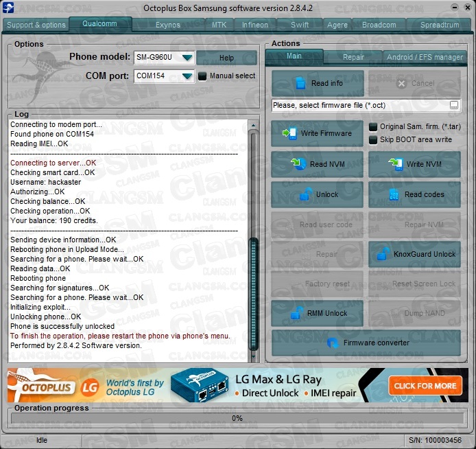Click the Unlock padlock icon
Image resolution: width=476 pixels, height=449 pixels.
(x=305, y=194)
